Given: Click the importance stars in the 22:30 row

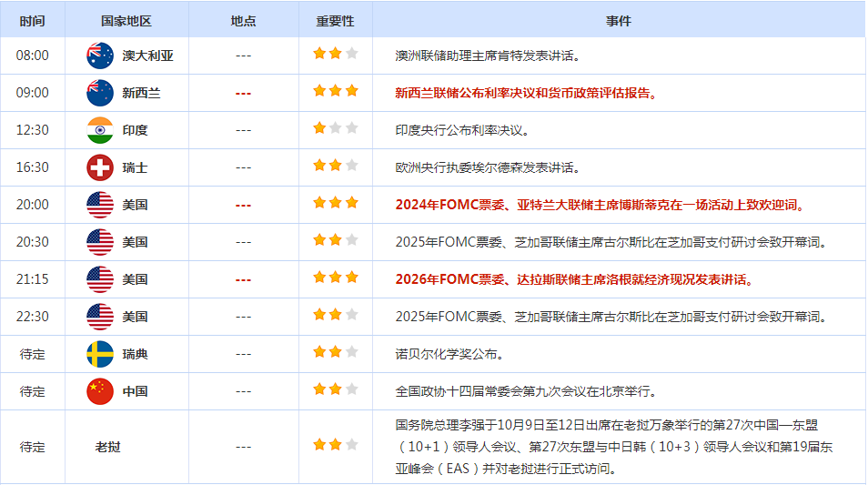Looking at the screenshot, I should tap(336, 315).
